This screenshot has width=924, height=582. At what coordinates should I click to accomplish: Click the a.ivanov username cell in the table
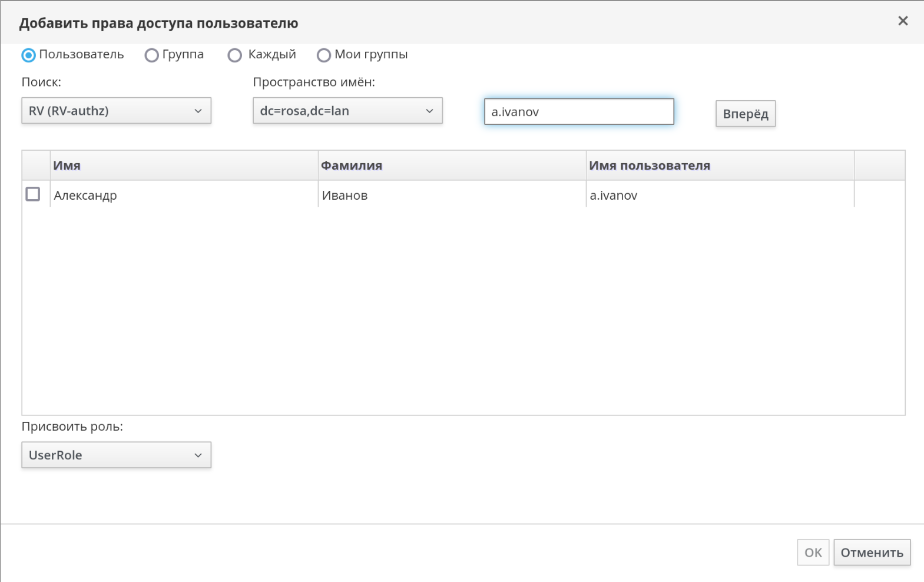614,196
